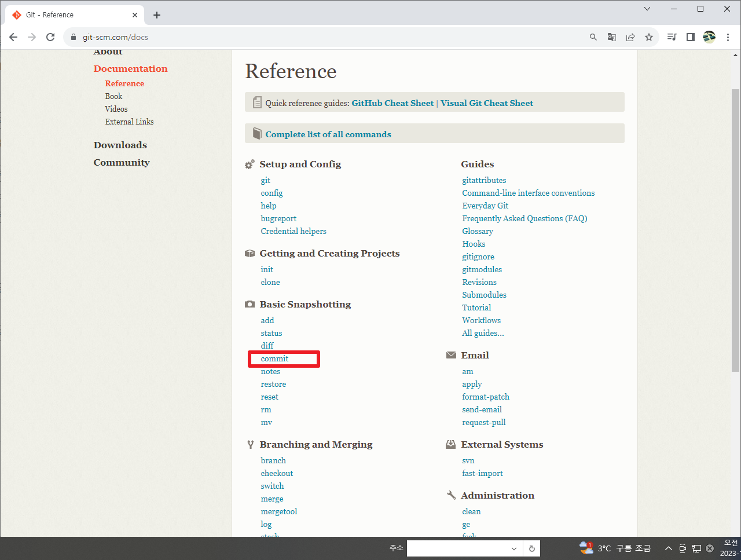Open the Videos sidebar item

[116, 109]
